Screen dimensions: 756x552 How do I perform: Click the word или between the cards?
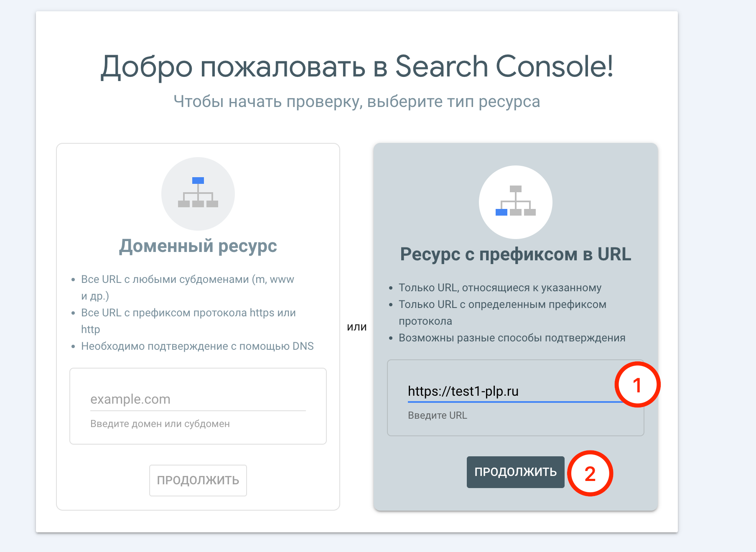click(357, 327)
